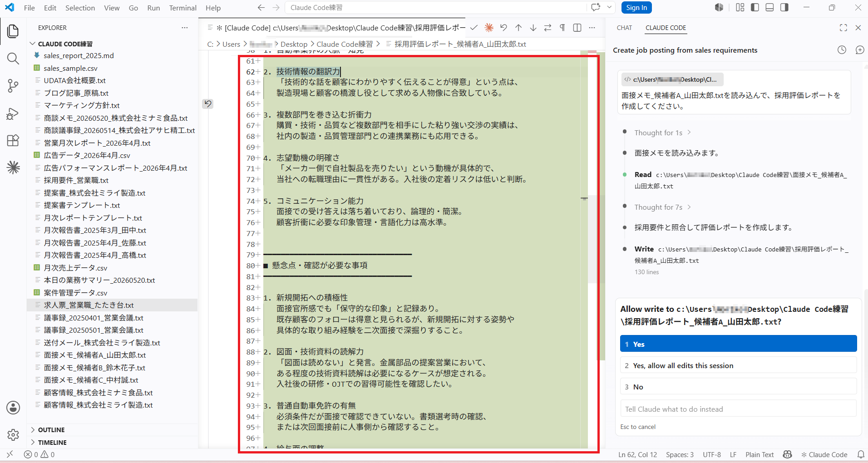Click 'Tell Claude what to do instead' field

738,409
